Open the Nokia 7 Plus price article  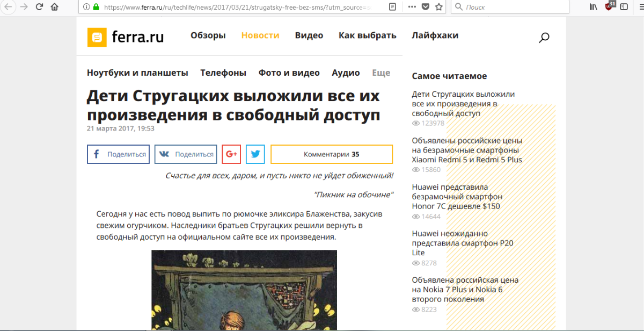pos(465,290)
